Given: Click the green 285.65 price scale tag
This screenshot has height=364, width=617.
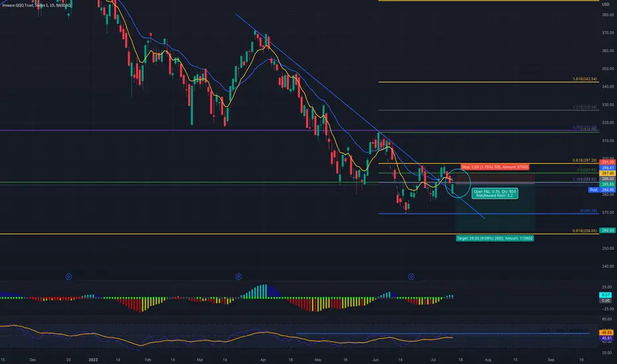Looking at the screenshot, I should 608,184.
